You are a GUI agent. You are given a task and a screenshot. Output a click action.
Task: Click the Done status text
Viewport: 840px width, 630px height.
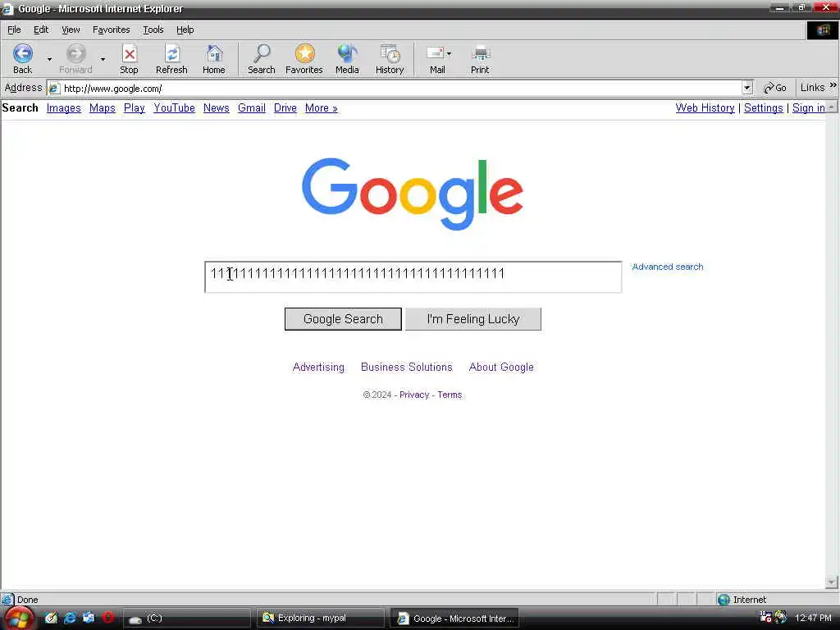(27, 600)
